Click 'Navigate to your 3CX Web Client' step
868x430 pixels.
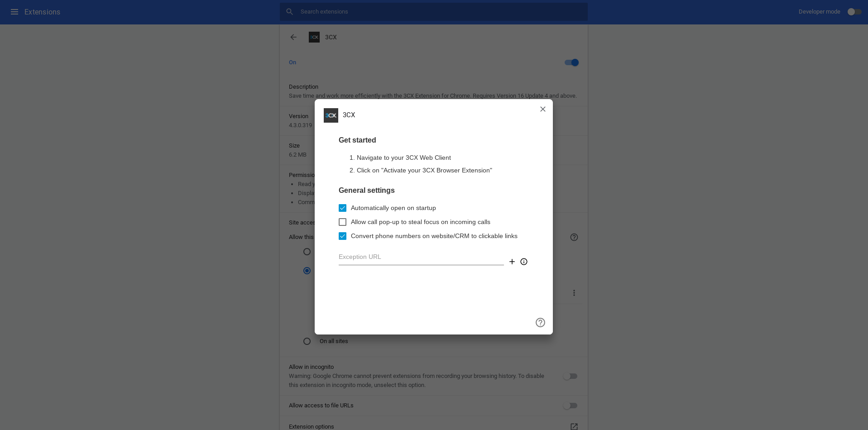tap(404, 158)
